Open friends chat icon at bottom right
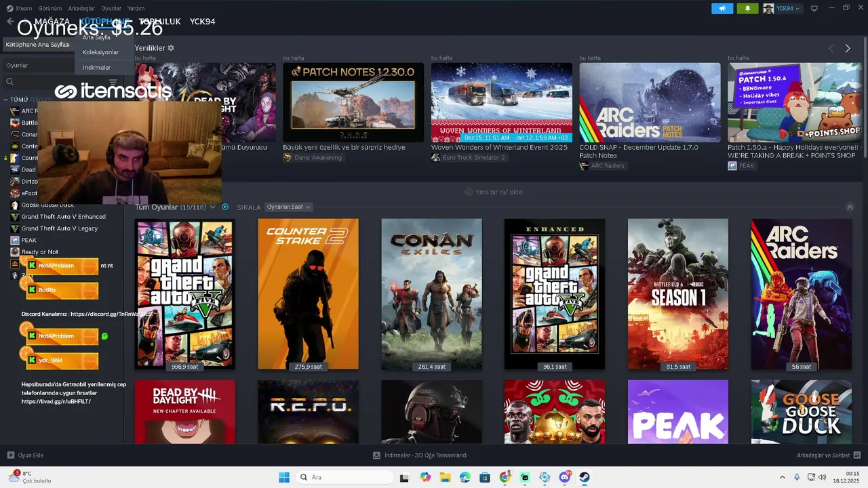This screenshot has width=868, height=488. point(857,455)
